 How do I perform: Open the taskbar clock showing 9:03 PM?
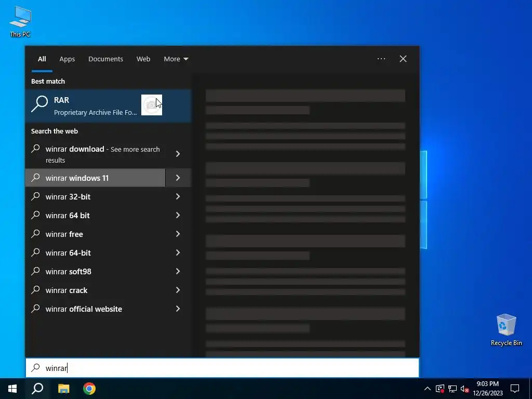487,389
